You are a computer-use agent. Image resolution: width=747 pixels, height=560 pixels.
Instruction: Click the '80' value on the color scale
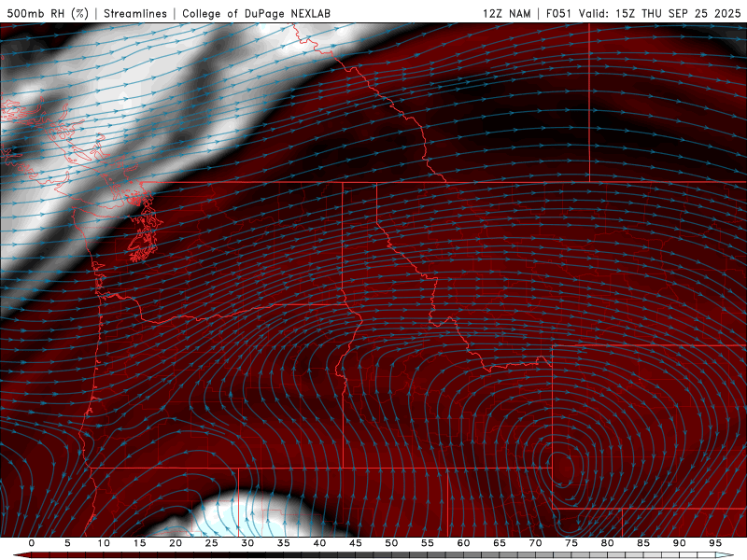click(607, 543)
